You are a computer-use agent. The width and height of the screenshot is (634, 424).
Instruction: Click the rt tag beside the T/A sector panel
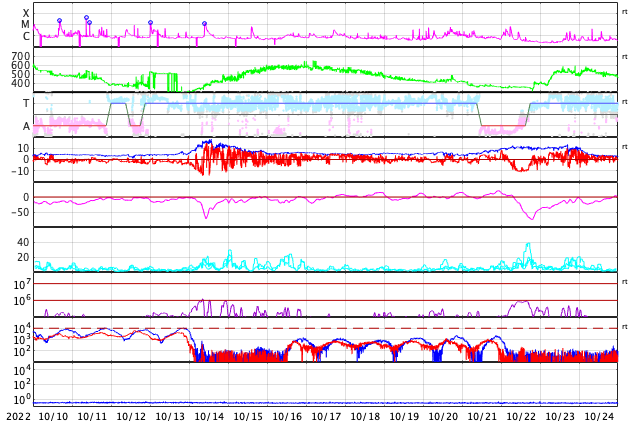[625, 101]
